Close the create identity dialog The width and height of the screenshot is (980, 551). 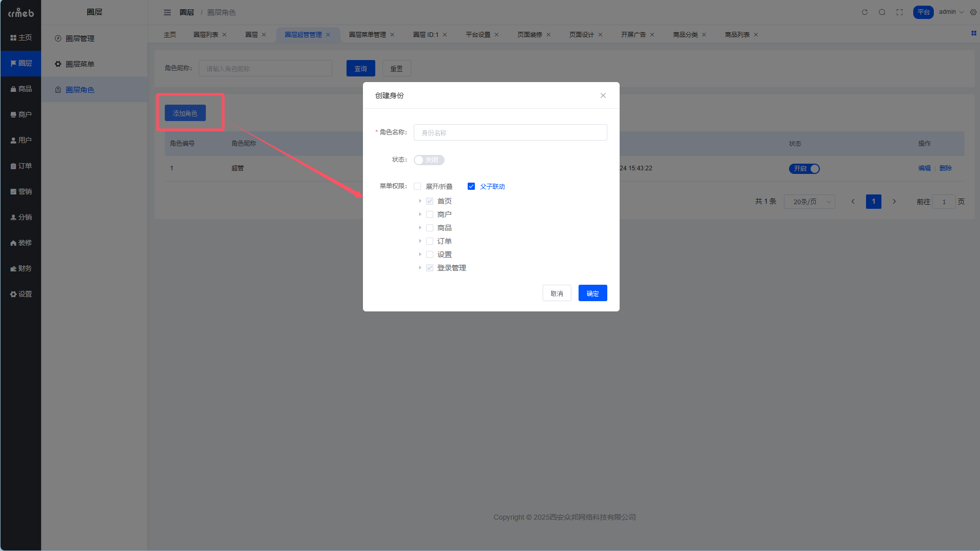coord(603,95)
